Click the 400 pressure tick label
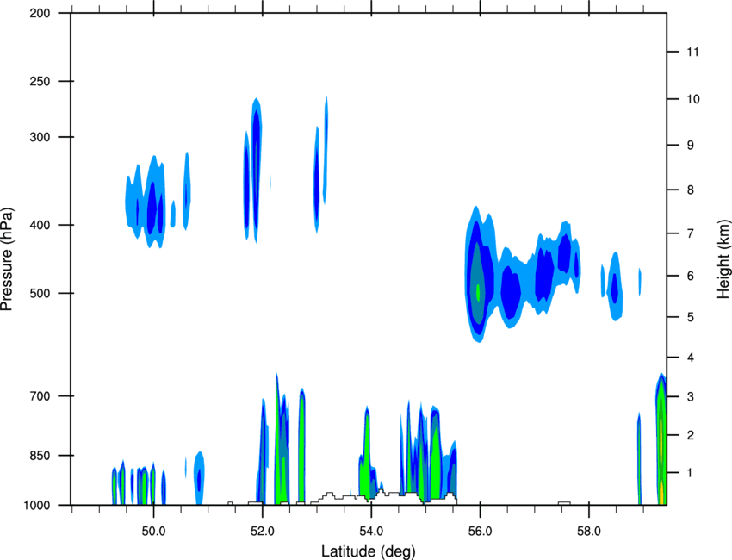The image size is (732, 560). coord(40,225)
